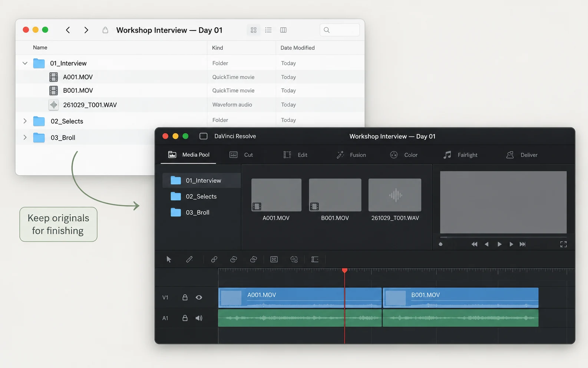Select the B001.MOV file in Finder
Viewport: 588px width, 368px height.
[x=190, y=91]
